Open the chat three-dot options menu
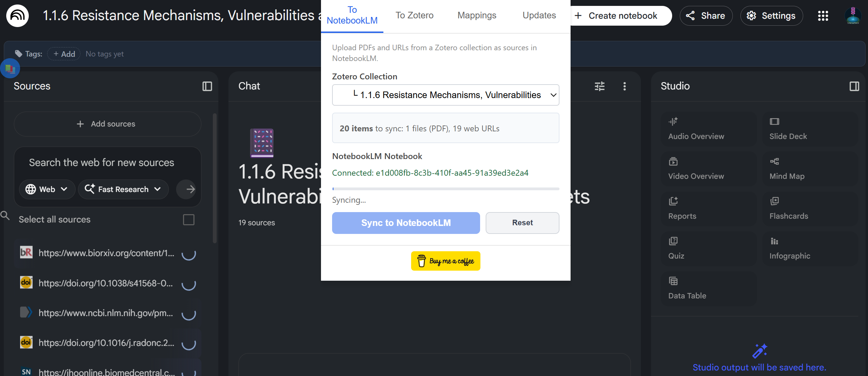Viewport: 868px width, 376px height. coord(624,86)
